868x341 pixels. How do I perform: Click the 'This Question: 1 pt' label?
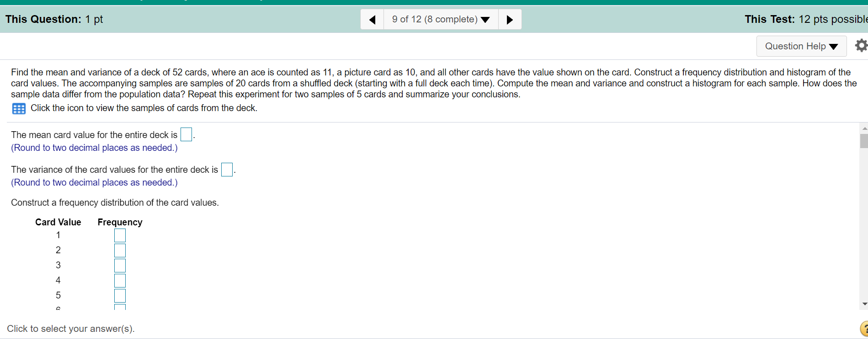coord(54,19)
